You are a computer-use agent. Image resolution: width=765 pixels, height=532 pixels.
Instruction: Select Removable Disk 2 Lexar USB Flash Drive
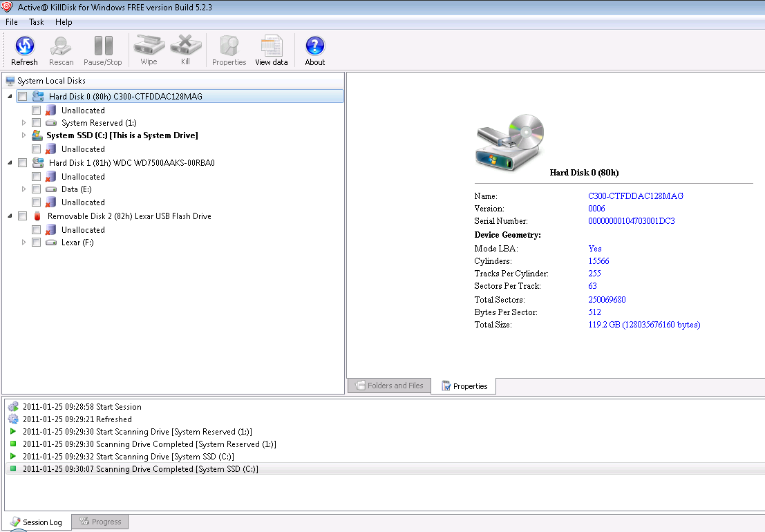click(x=129, y=216)
